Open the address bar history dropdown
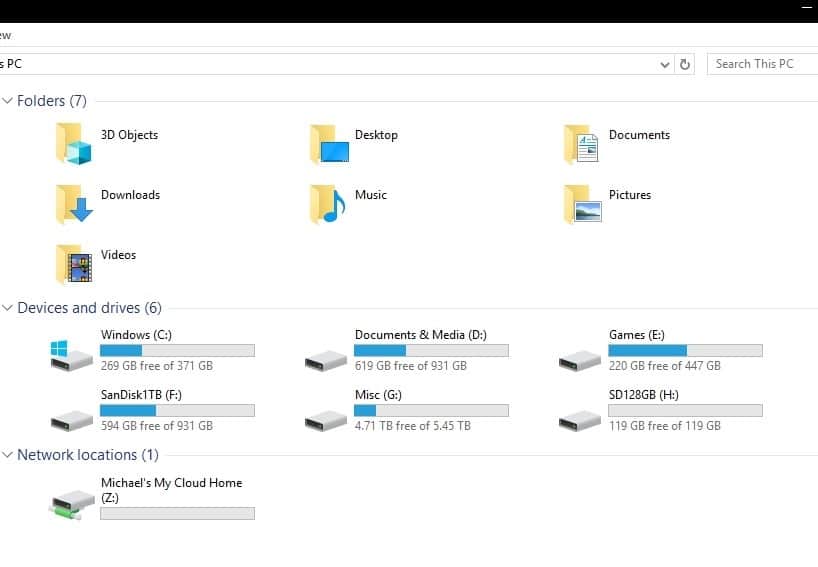The image size is (818, 567). click(665, 65)
